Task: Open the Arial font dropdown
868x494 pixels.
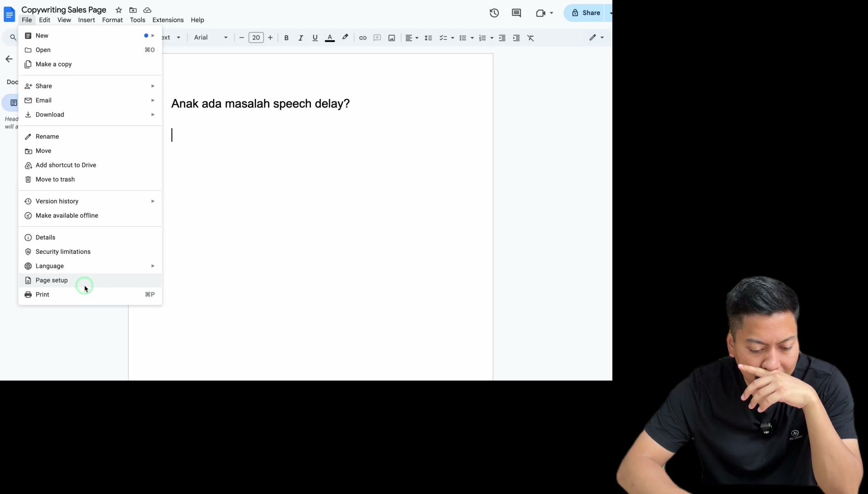Action: pos(211,38)
